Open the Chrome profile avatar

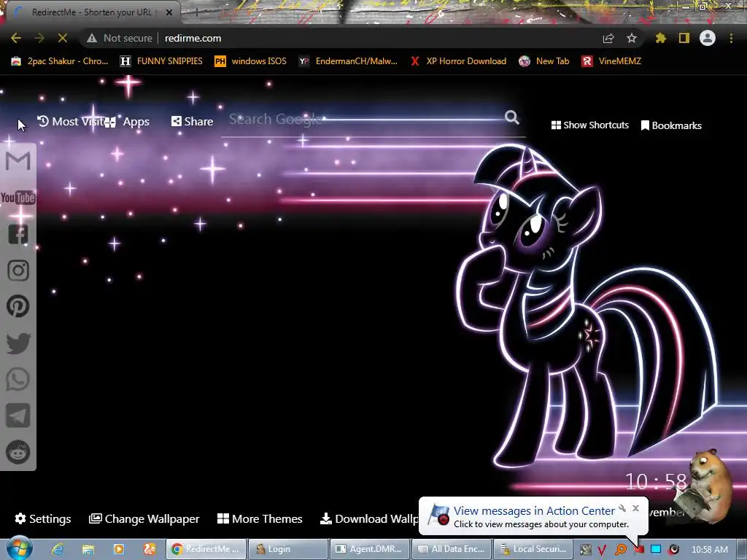[x=708, y=38]
